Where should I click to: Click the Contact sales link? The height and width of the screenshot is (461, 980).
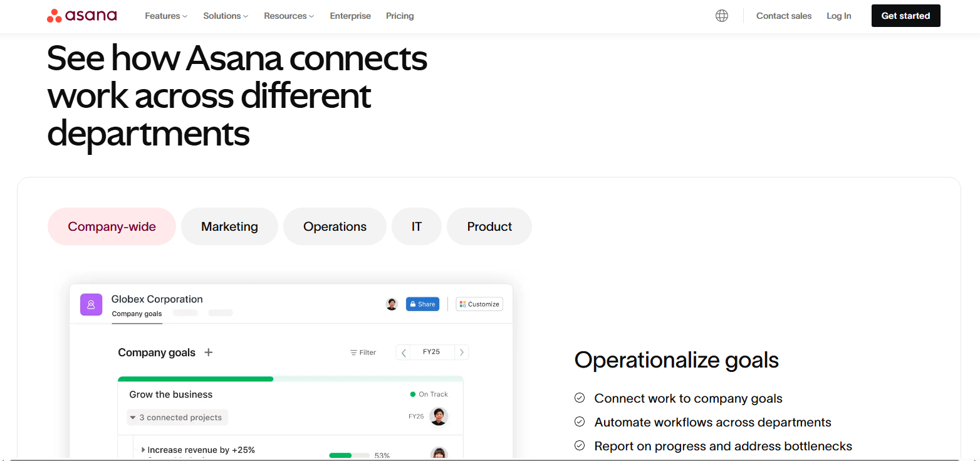(784, 16)
